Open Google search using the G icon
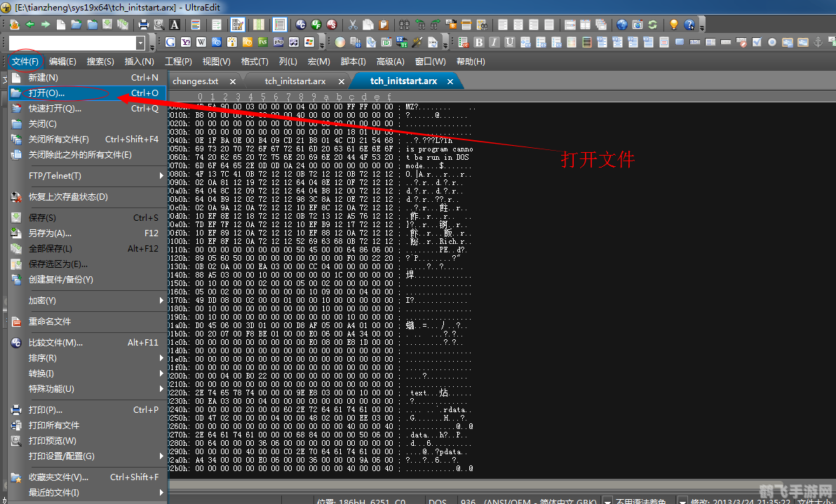This screenshot has width=836, height=504. 170,43
